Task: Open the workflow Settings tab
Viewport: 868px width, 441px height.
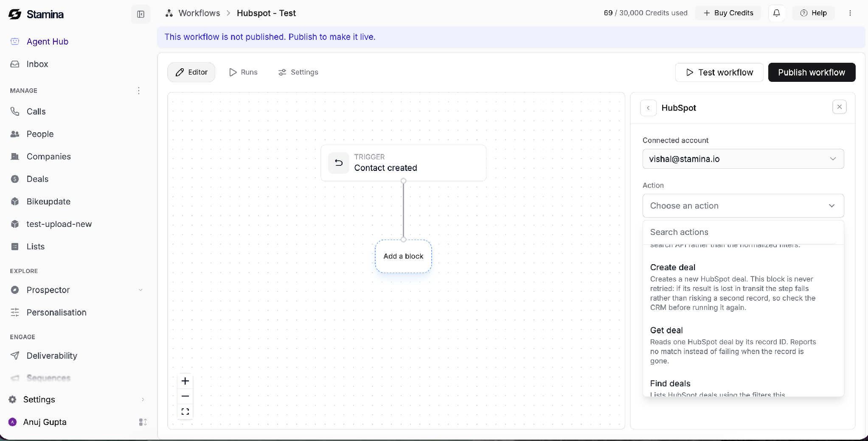Action: click(x=298, y=73)
